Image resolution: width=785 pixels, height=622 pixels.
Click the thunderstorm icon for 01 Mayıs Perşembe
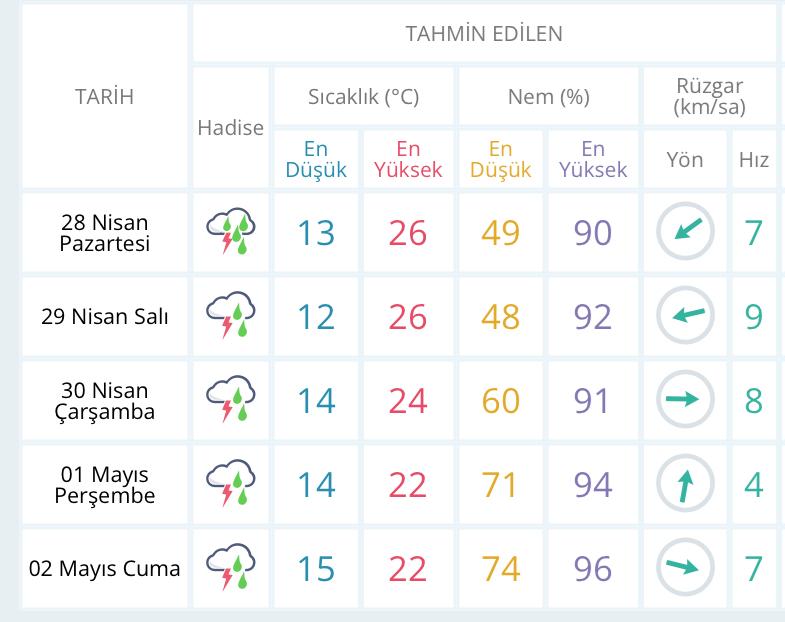pos(231,485)
